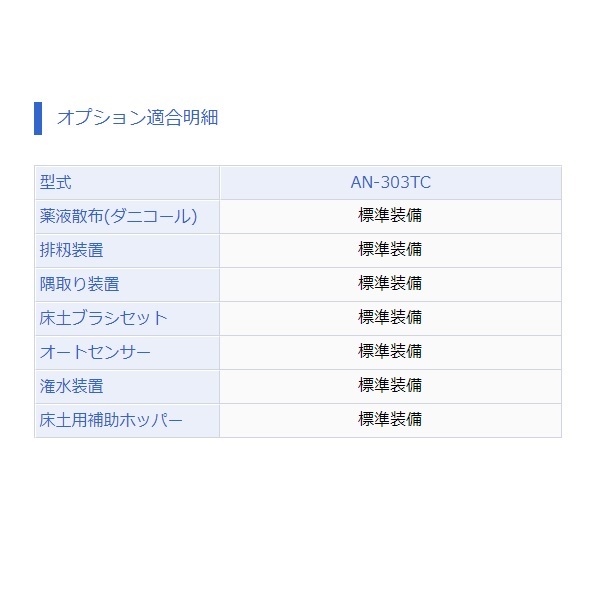This screenshot has height=600, width=600.
Task: Click 標準装備 in the 薬液散布 row
Action: [x=390, y=215]
